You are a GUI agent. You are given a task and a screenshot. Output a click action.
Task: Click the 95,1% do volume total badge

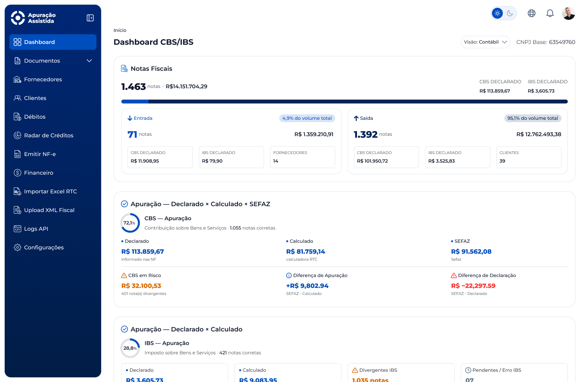532,118
